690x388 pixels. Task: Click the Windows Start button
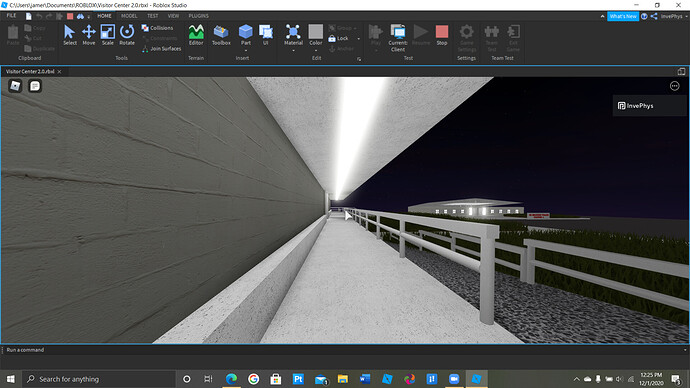(11, 379)
